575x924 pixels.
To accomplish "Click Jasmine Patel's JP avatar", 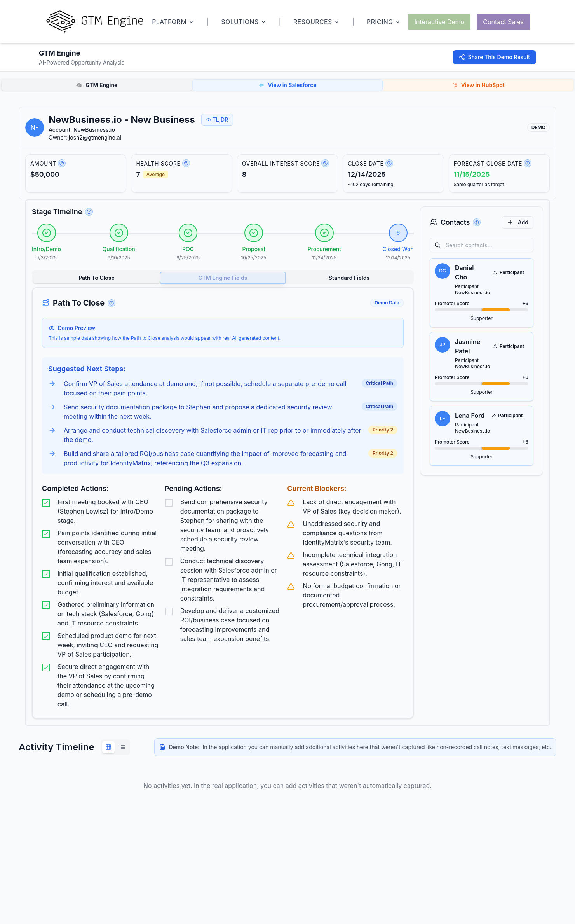I will [443, 345].
